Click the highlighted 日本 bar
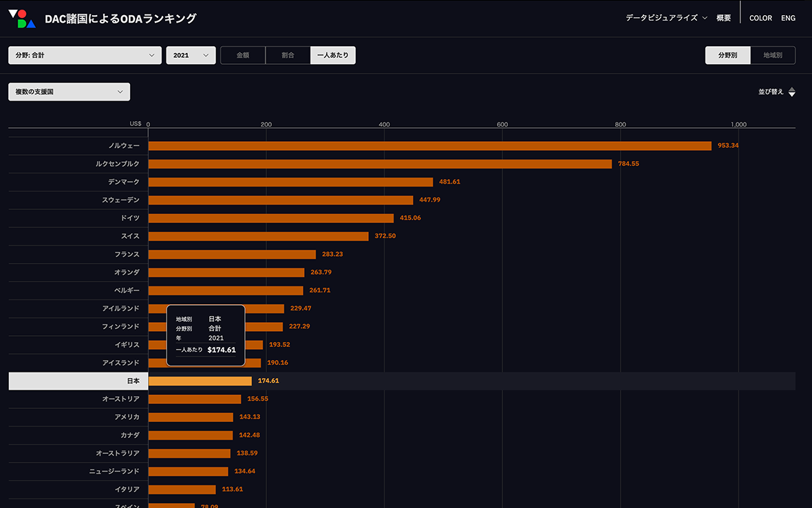The width and height of the screenshot is (812, 508). click(x=200, y=381)
